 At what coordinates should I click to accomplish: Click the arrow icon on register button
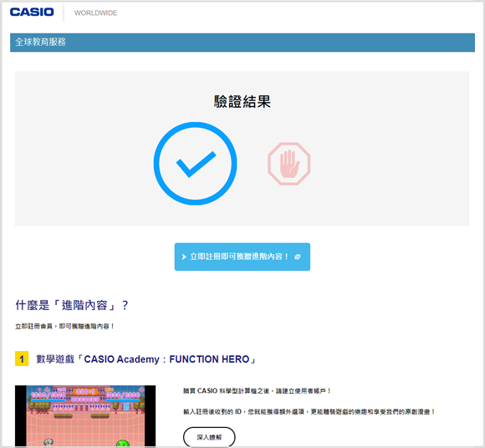click(x=184, y=257)
